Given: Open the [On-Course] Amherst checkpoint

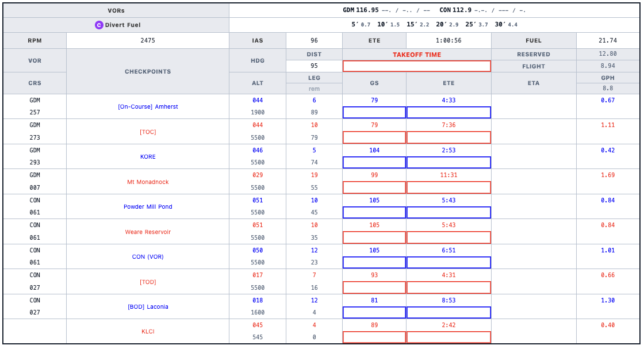Looking at the screenshot, I should tap(148, 107).
